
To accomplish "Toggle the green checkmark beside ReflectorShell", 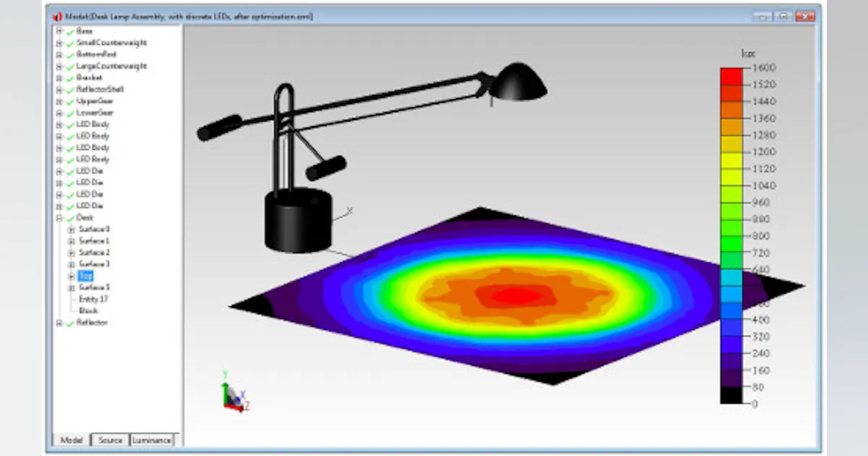I will click(70, 89).
